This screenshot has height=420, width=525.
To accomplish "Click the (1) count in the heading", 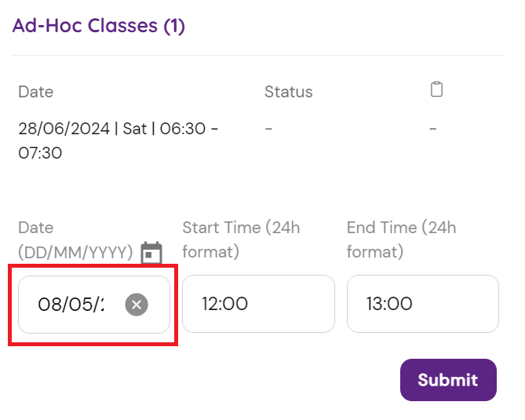I will pos(173,26).
